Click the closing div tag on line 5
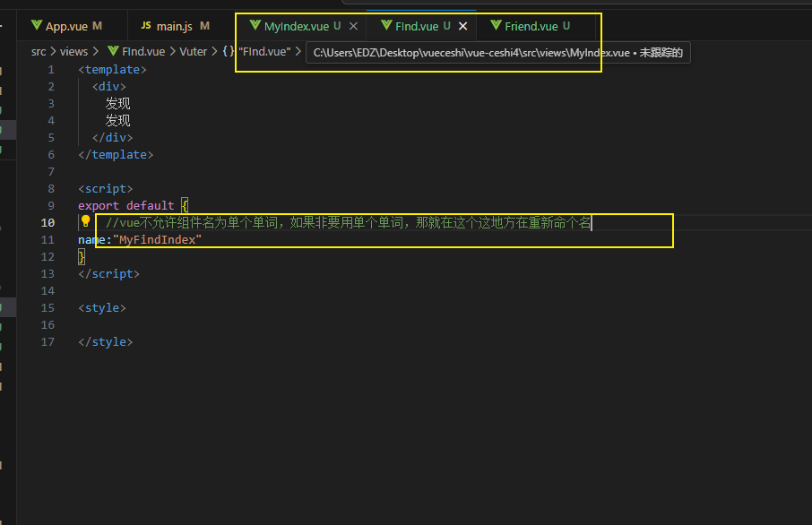812x525 pixels. click(x=112, y=138)
